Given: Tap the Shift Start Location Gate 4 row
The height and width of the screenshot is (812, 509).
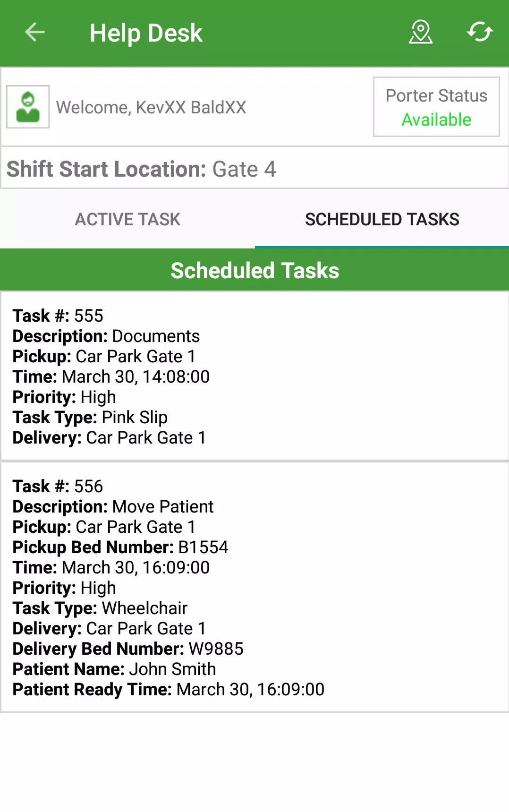Looking at the screenshot, I should click(x=254, y=169).
